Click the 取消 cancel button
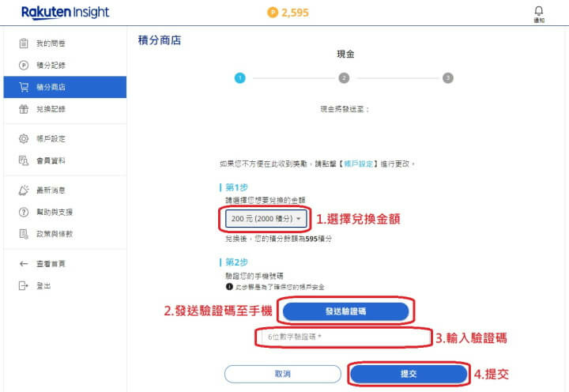 click(x=283, y=374)
